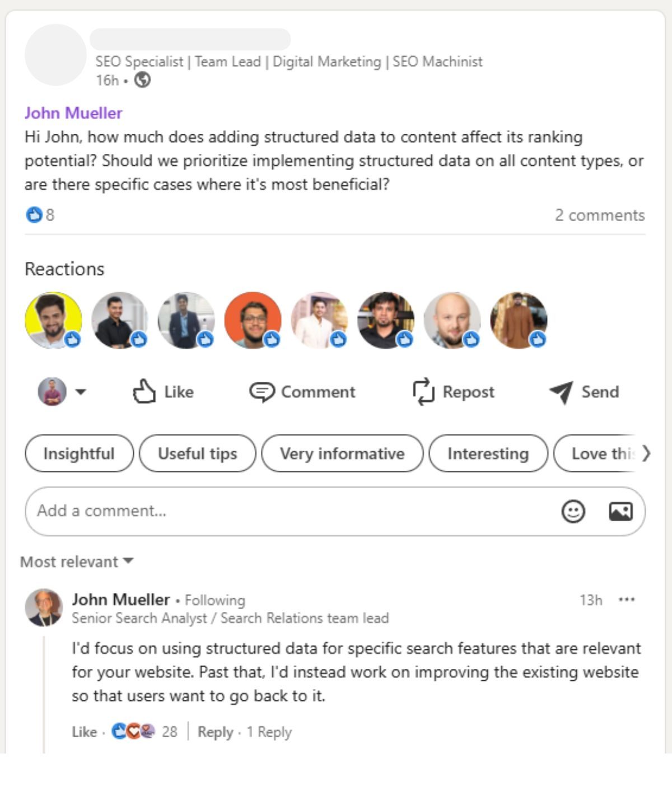Click the purple John Mueller mention link
The width and height of the screenshot is (672, 791).
[x=73, y=113]
